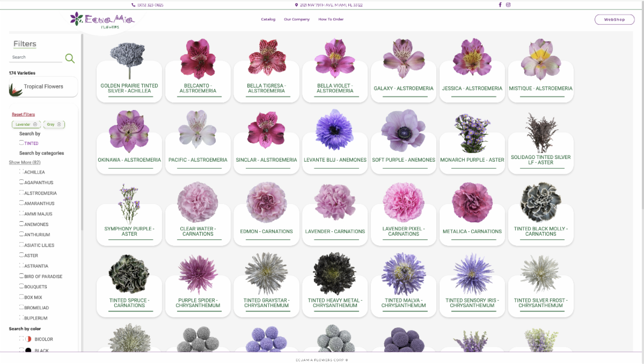
Task: Select the BICOLOR color swatch
Action: coord(29,339)
